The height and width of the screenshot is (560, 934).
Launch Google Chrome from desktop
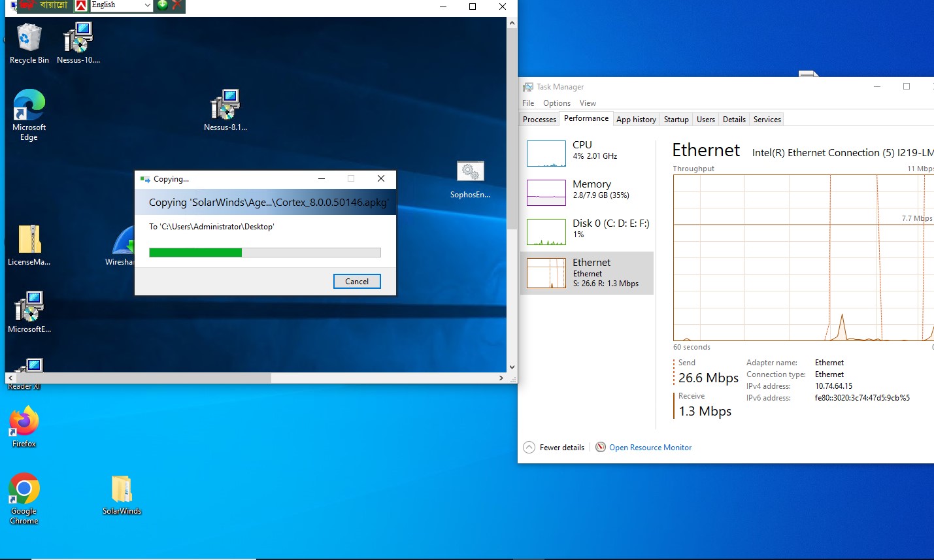click(24, 499)
